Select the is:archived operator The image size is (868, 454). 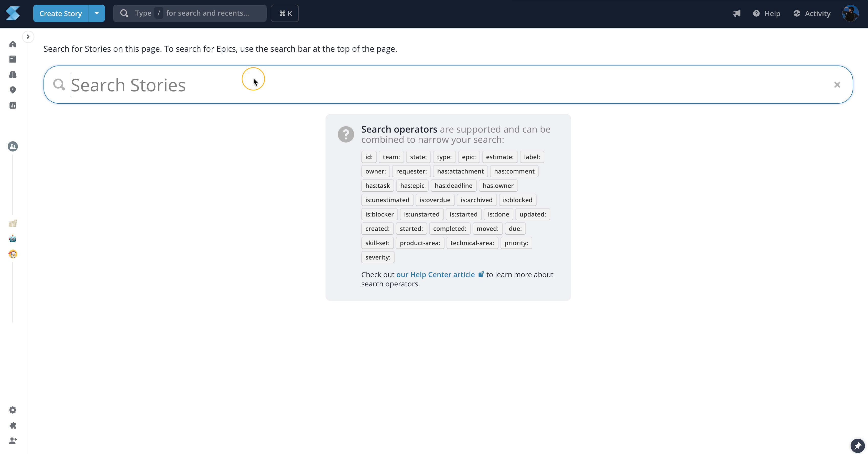[x=476, y=200]
